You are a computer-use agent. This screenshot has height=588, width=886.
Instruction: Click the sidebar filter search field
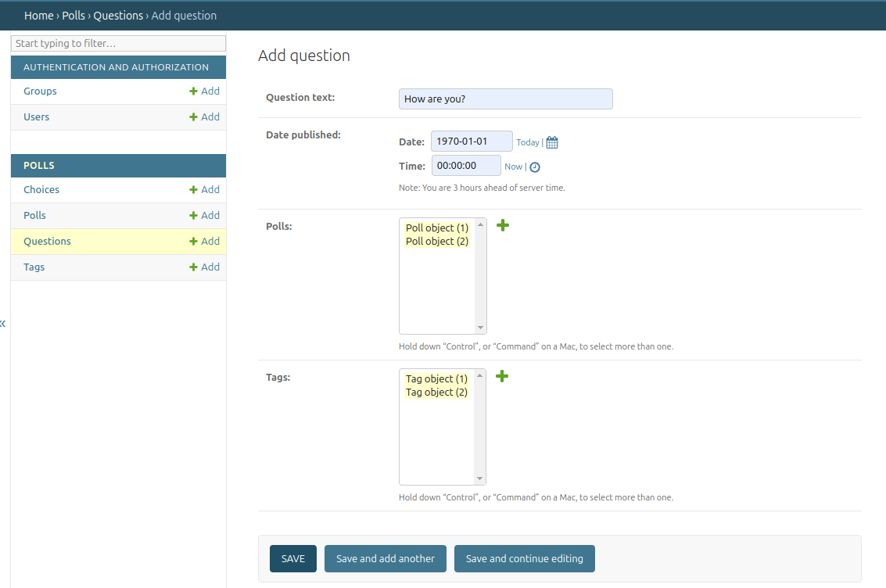coord(118,44)
